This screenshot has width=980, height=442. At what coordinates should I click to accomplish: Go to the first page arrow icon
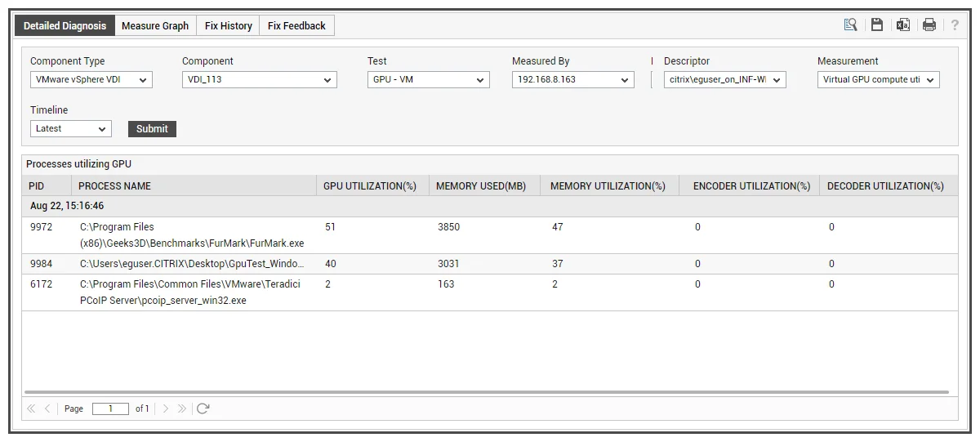[31, 409]
